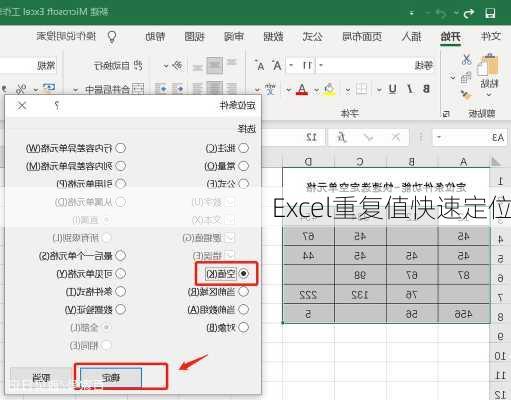
Task: Select 条件格式(T) radio button
Action: click(120, 292)
